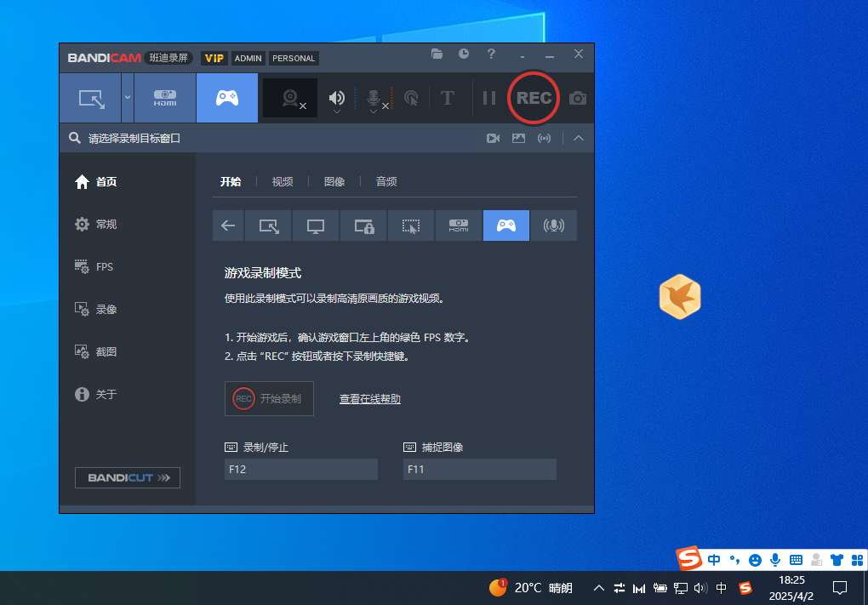Viewport: 868px width, 605px height.
Task: Open weather widget 20°C 晴朗
Action: 531,588
